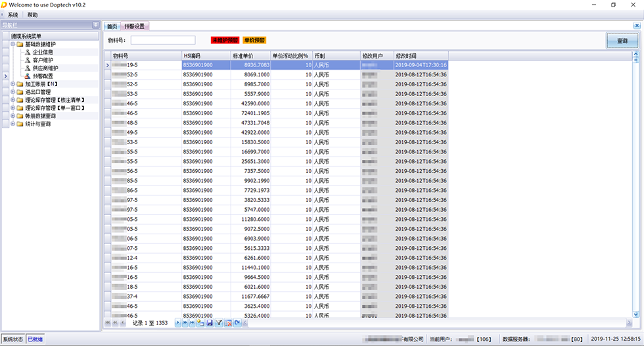Expand the 统计与查询 tree folder

click(x=12, y=124)
